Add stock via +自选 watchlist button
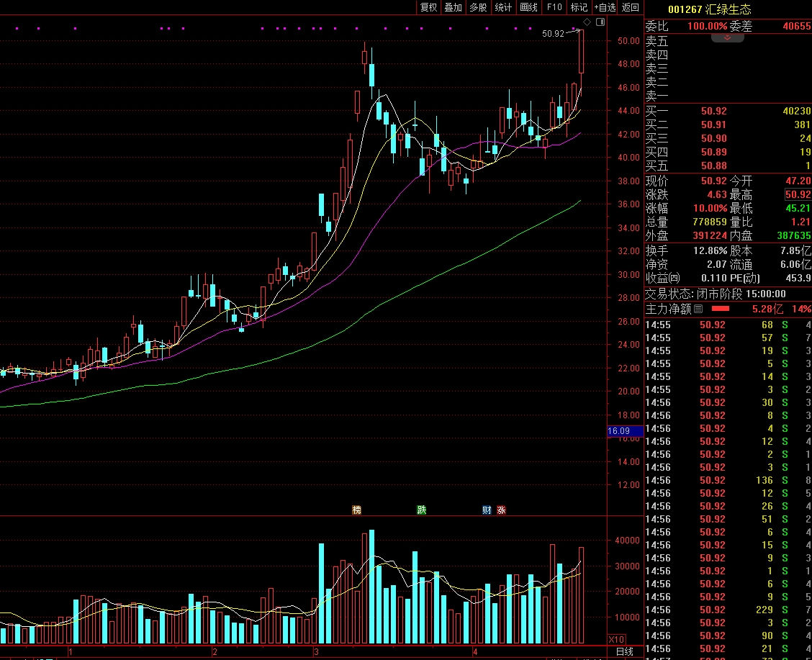The image size is (812, 660). [605, 7]
